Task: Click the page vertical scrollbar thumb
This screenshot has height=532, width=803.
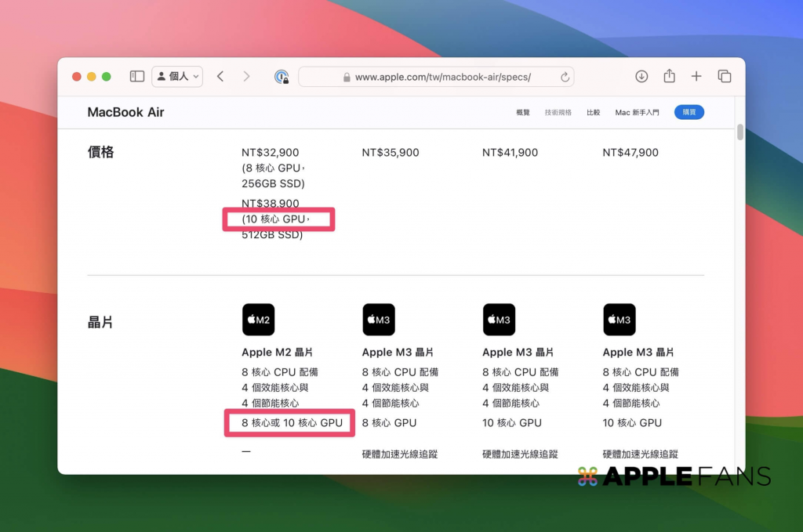Action: coord(740,132)
